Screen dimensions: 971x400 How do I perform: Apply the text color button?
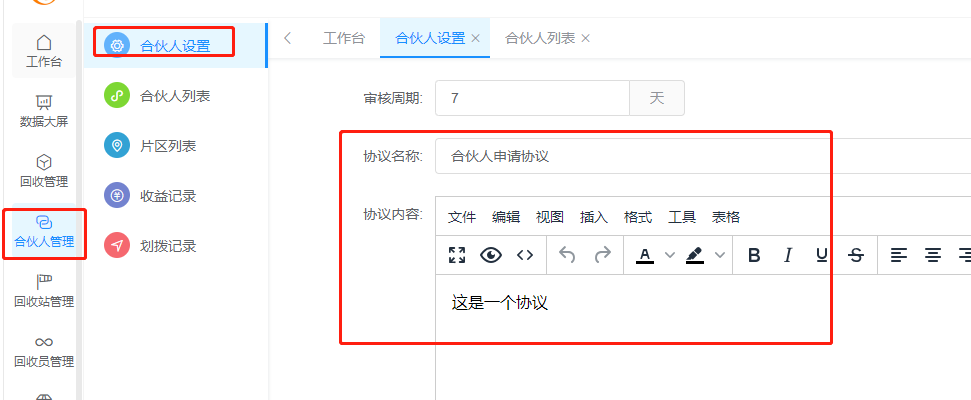click(x=645, y=255)
